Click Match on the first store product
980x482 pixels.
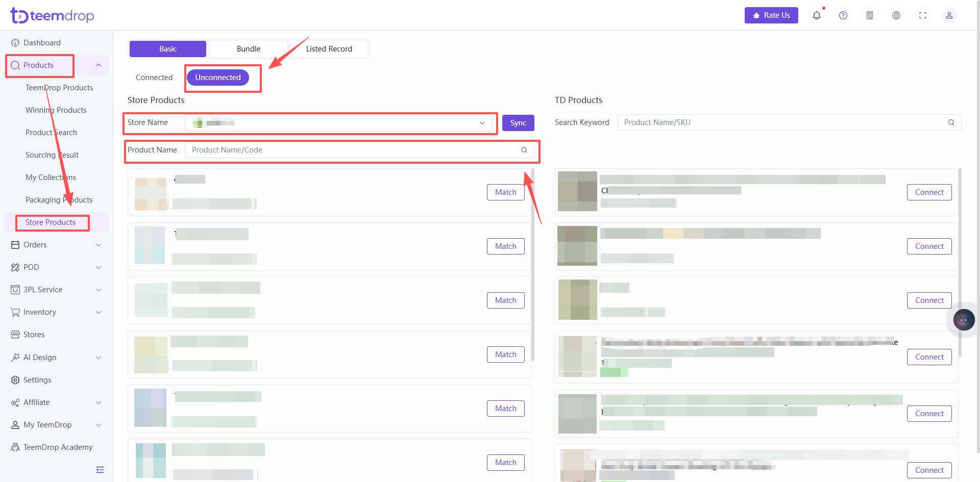coord(506,192)
